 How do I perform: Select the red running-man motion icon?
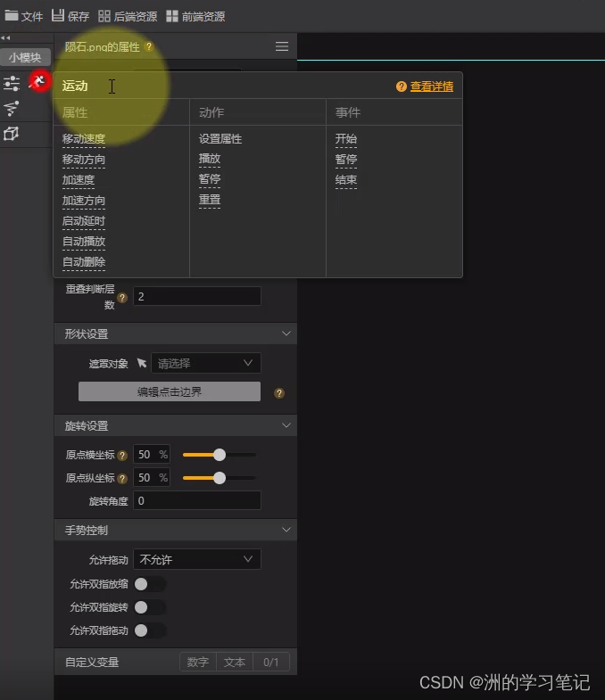pos(39,82)
